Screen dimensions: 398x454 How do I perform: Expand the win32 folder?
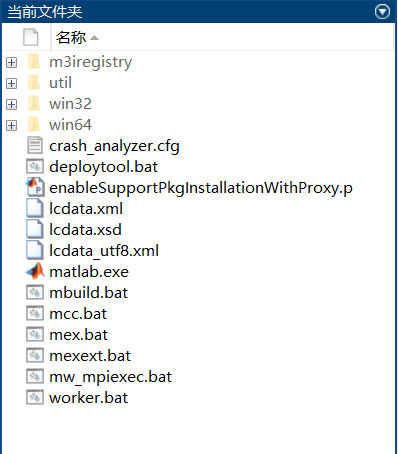coord(12,104)
